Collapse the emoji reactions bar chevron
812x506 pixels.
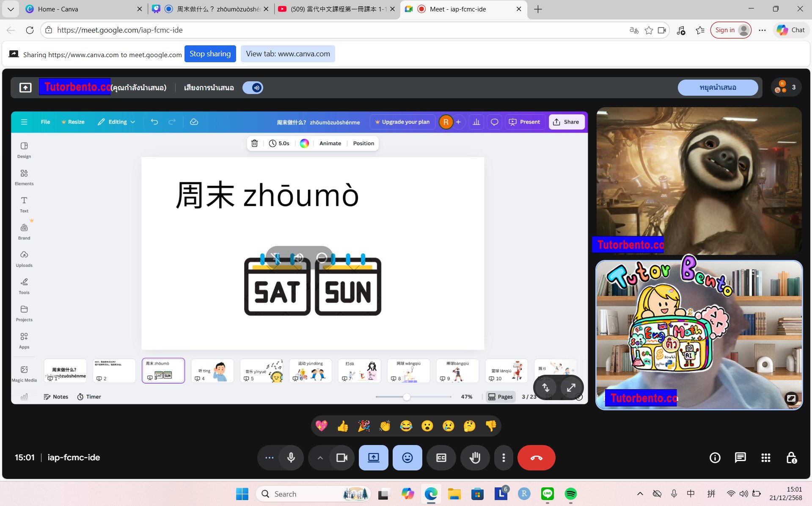[x=320, y=458]
